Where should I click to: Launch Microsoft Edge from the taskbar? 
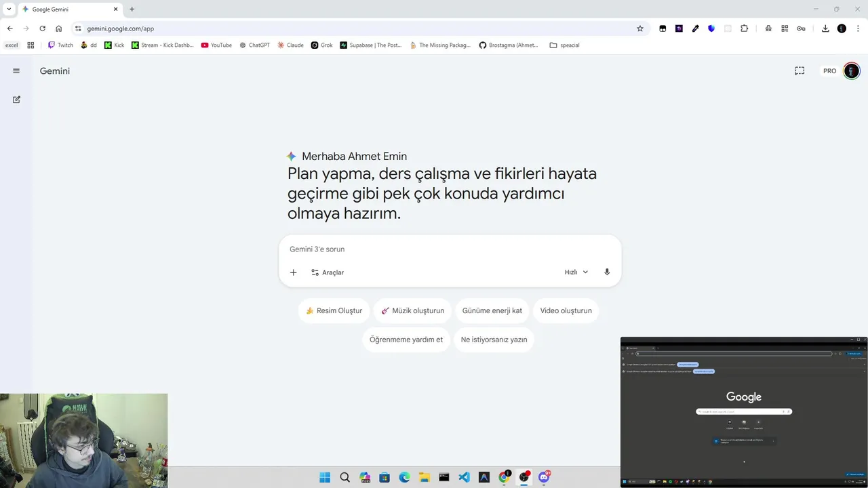404,477
